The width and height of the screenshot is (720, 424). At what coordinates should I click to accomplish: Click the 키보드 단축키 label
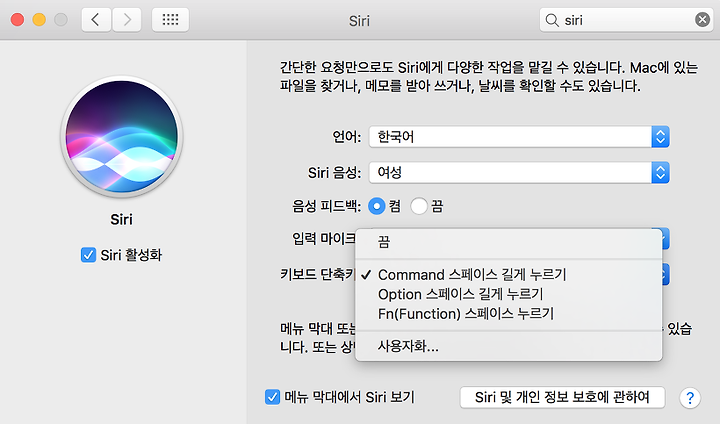(x=318, y=275)
